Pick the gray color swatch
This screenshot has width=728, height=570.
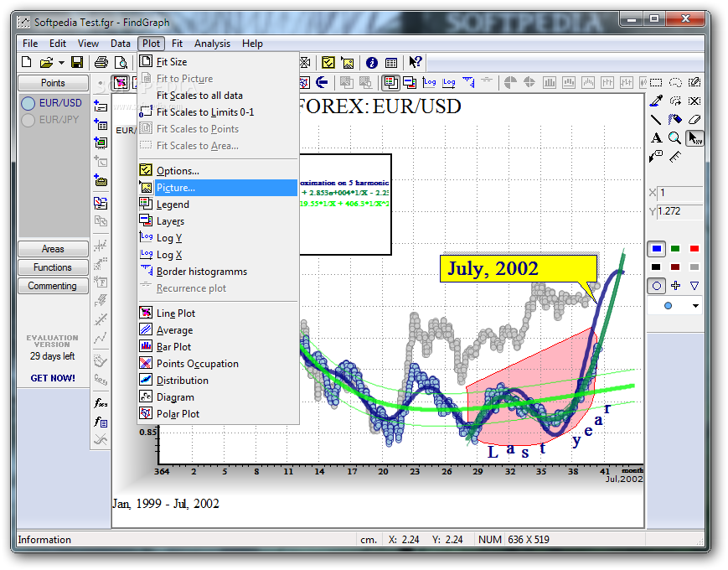pyautogui.click(x=694, y=267)
